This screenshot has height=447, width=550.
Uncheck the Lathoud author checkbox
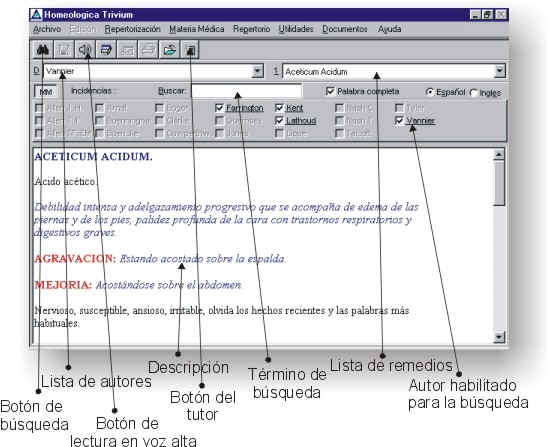pos(279,120)
